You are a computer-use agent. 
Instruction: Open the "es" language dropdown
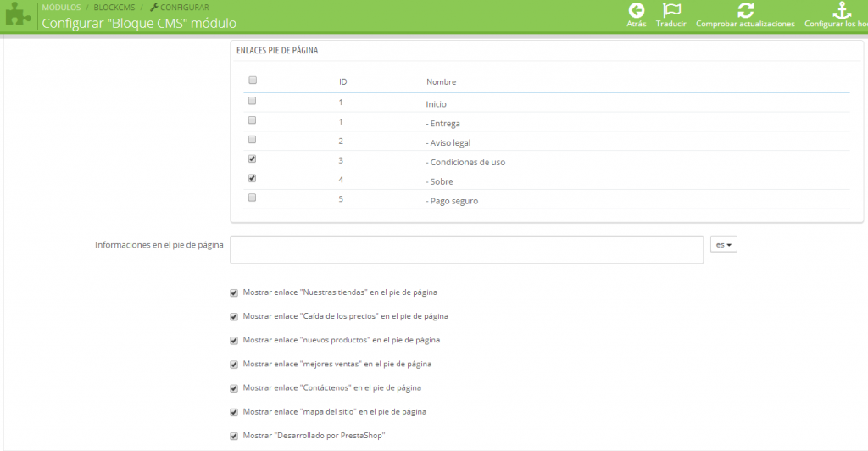coord(724,245)
